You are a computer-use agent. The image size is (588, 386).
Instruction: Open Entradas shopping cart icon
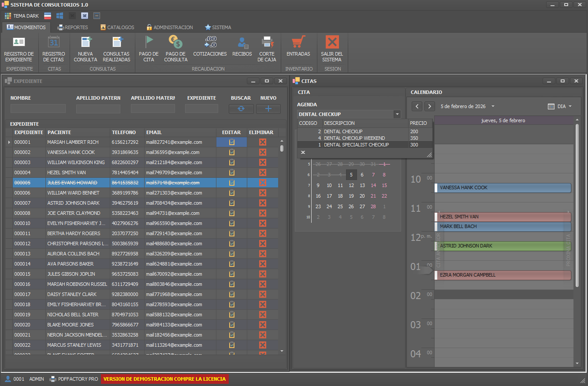click(x=298, y=42)
